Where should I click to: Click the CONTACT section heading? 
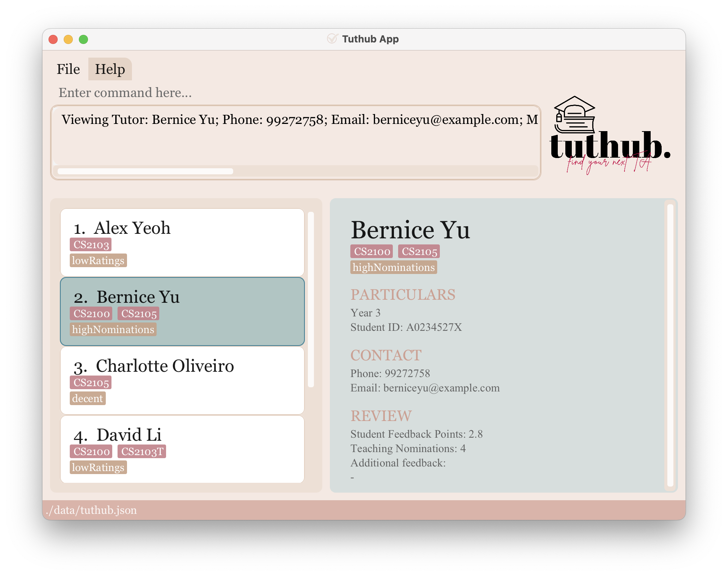[386, 355]
